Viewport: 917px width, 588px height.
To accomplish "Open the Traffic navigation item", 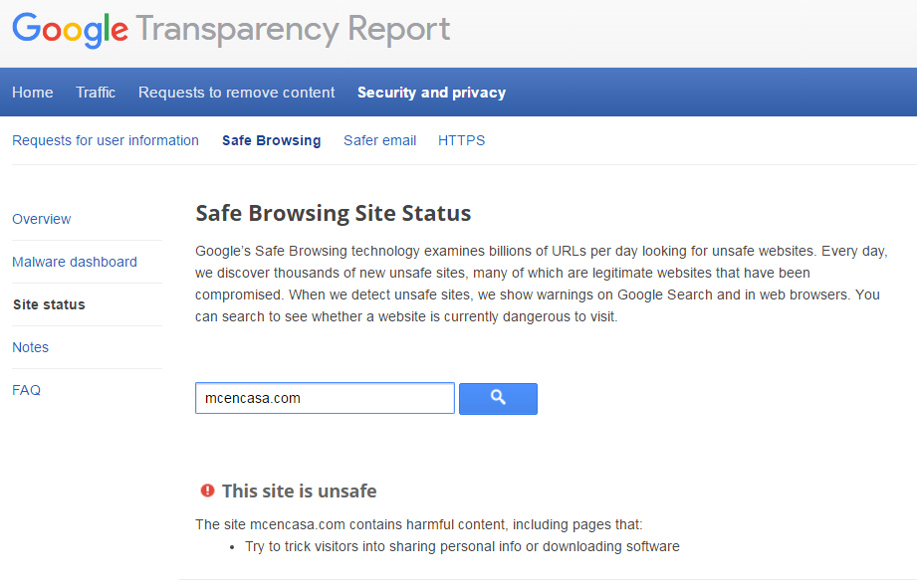I will [95, 92].
